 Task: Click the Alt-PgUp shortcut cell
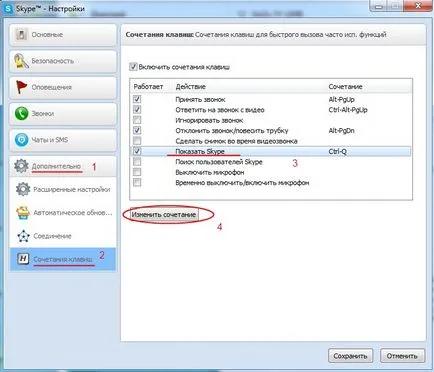[342, 99]
